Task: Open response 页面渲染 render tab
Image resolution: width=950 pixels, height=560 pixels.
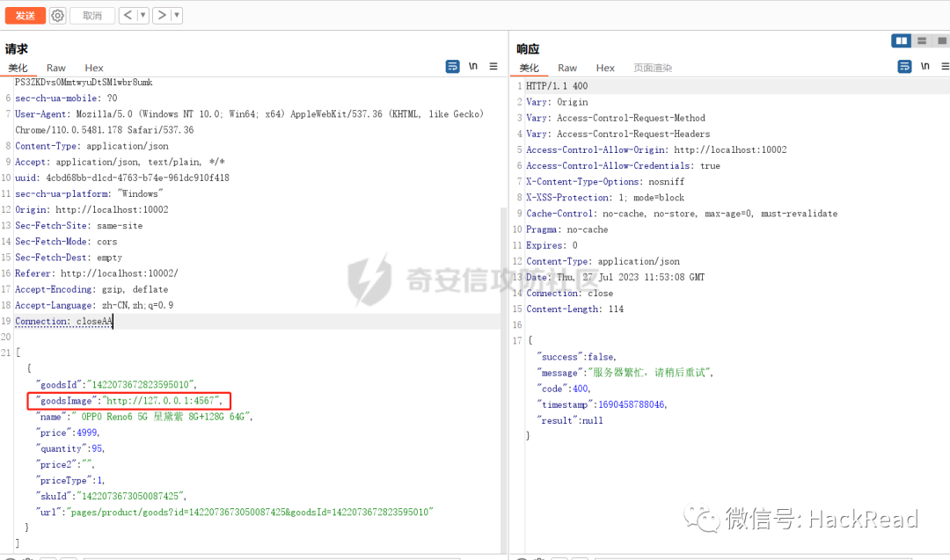Action: (653, 68)
